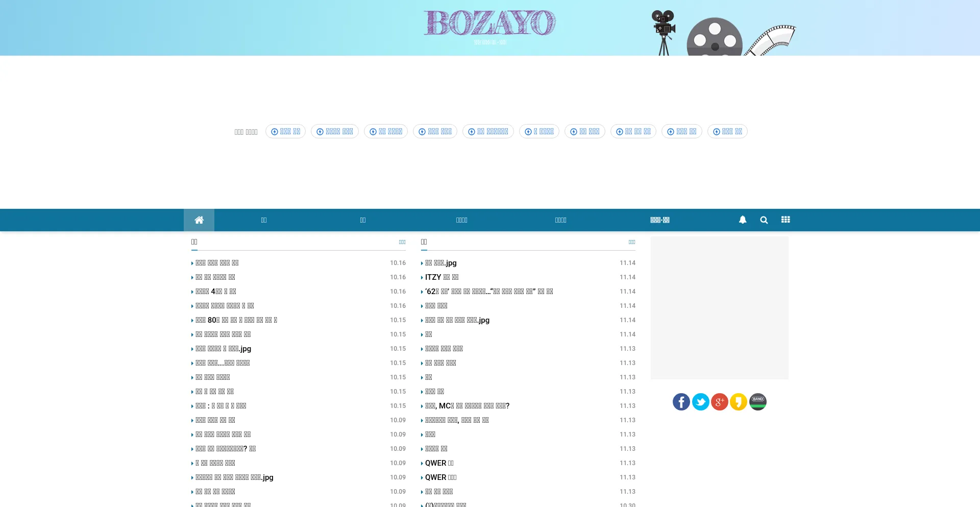Open the post starting with '62
Image resolution: width=980 pixels, height=507 pixels.
coord(489,292)
